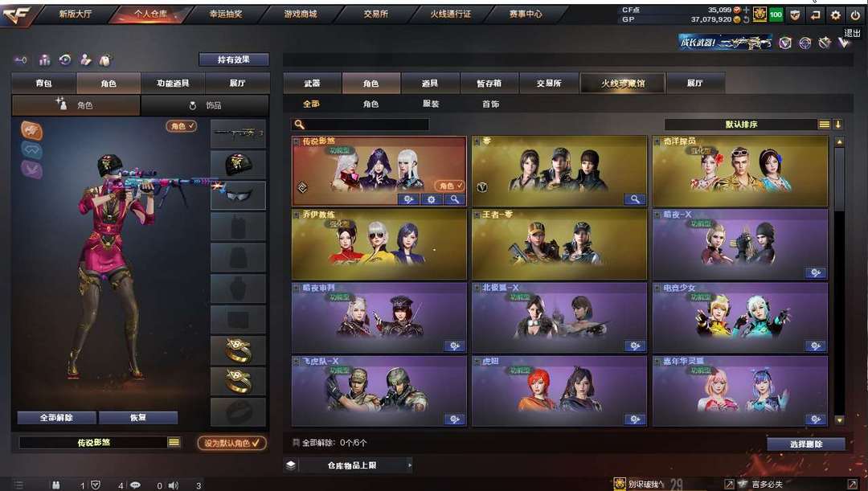Switch to the 服装 filter tab
The height and width of the screenshot is (491, 868).
click(x=431, y=104)
